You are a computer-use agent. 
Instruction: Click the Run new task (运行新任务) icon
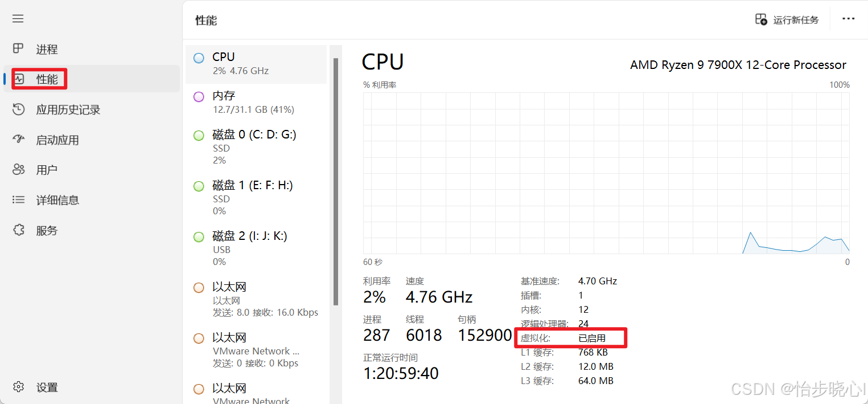coord(761,19)
